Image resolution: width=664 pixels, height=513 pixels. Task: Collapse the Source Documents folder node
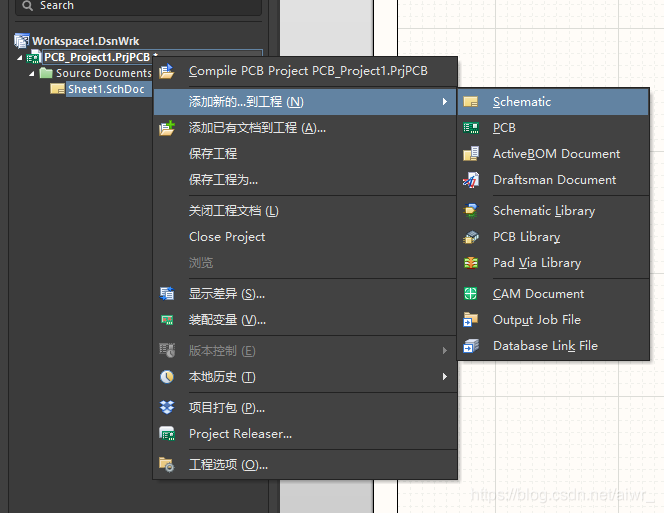point(32,74)
